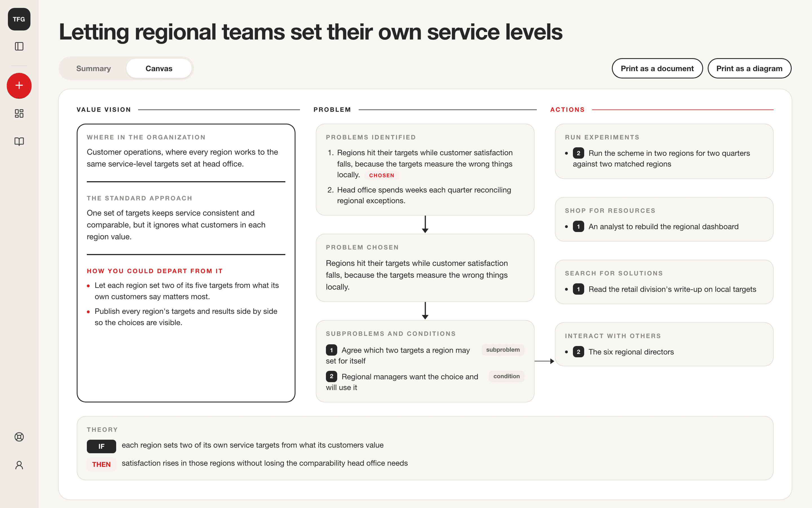Click item 'Head office spends weeks each quarter'
This screenshot has height=508, width=812.
[x=424, y=195]
